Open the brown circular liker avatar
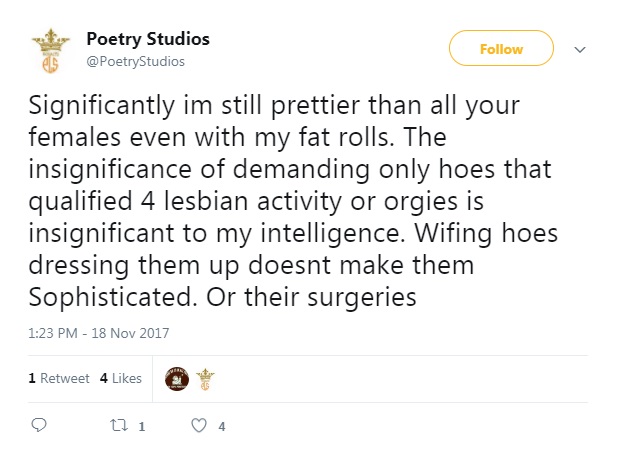Image resolution: width=623 pixels, height=452 pixels. [x=177, y=379]
